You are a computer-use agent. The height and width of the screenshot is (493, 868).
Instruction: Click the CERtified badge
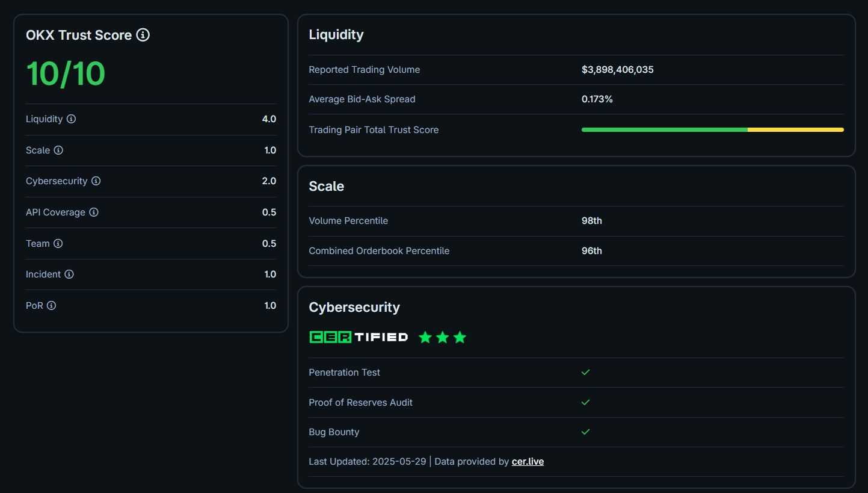(x=358, y=337)
